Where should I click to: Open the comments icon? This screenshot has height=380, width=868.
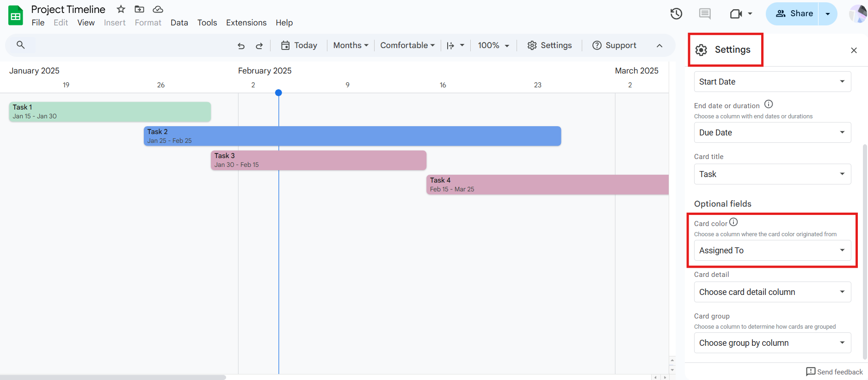point(705,14)
